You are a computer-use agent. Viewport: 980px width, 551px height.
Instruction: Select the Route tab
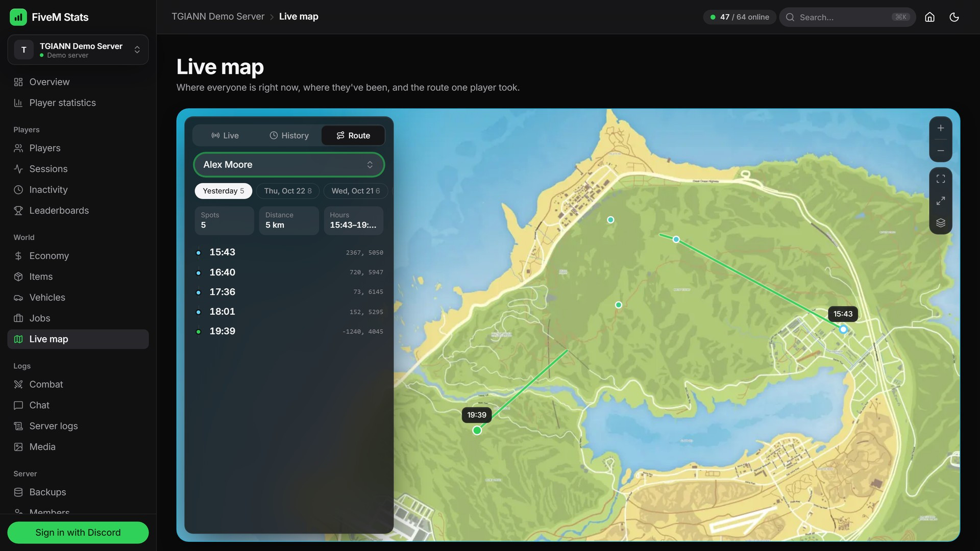(353, 136)
